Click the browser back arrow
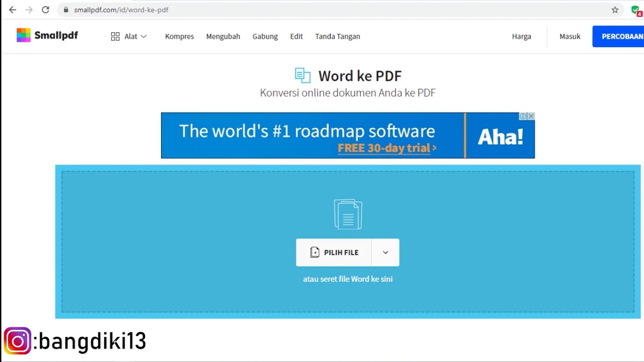The height and width of the screenshot is (362, 644). pyautogui.click(x=13, y=10)
